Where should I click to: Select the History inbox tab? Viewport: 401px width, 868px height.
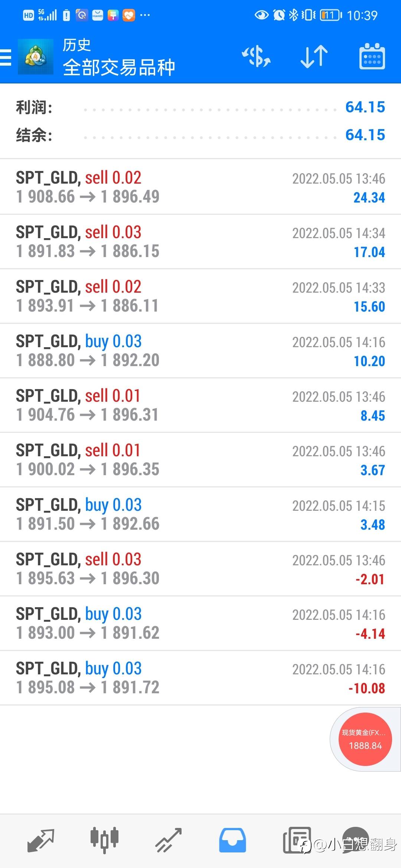pos(232,840)
